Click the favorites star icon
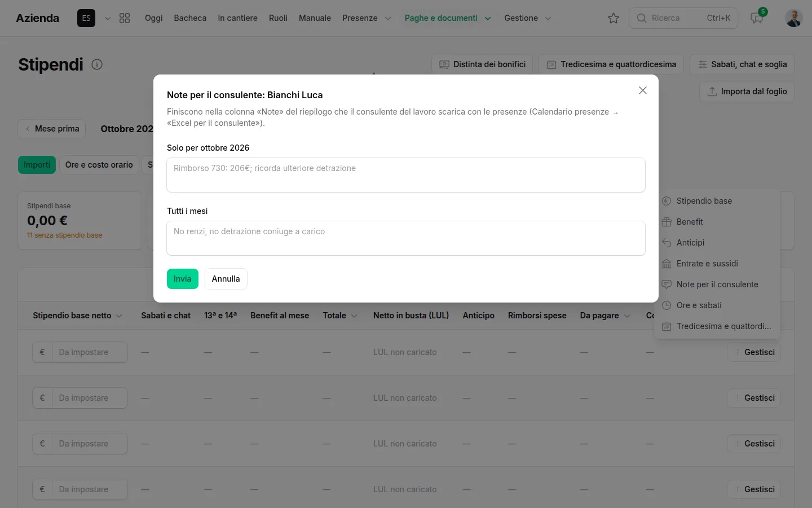The width and height of the screenshot is (812, 508). (614, 18)
